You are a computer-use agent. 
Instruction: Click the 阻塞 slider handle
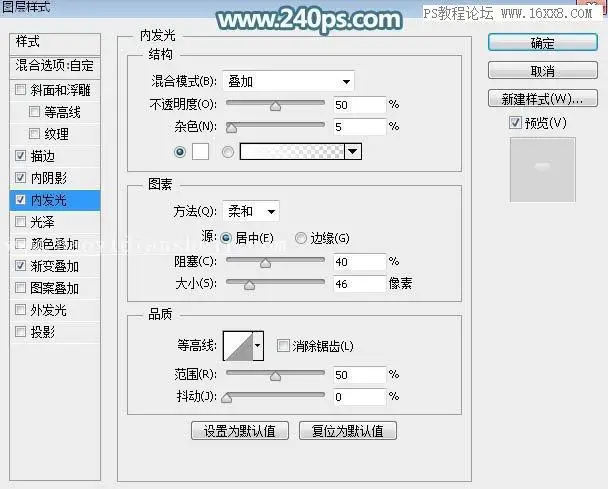point(266,263)
